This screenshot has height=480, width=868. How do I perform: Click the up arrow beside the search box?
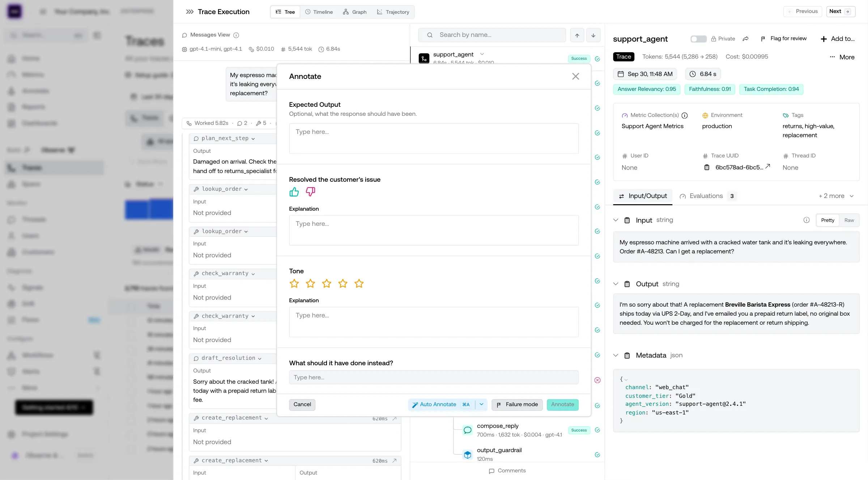pos(577,35)
